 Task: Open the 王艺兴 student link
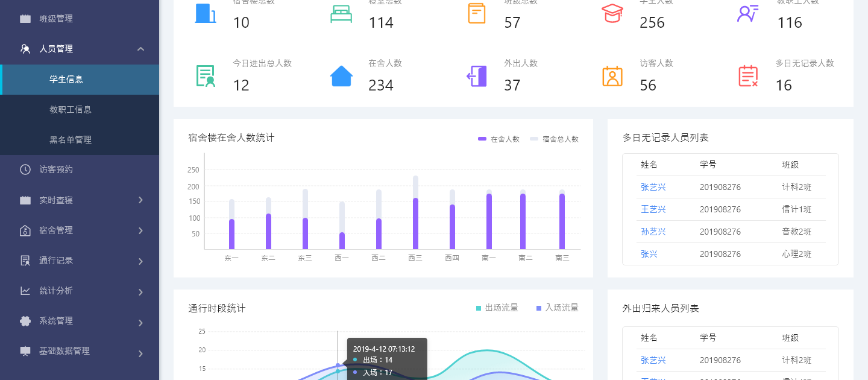pos(653,209)
